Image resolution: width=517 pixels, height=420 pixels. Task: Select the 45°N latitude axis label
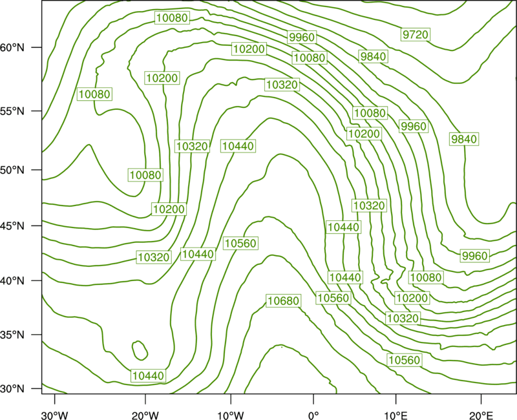point(12,226)
